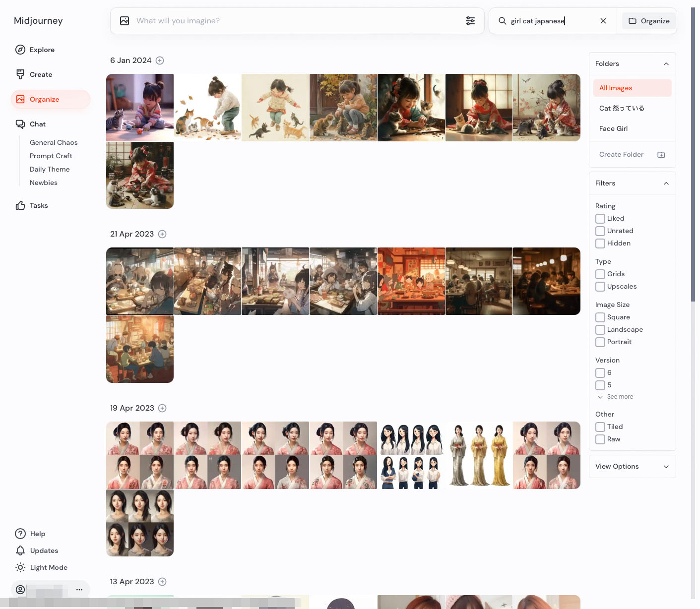Open the Daily Theme chat room
Screen dimensions: 700x609
[x=50, y=169]
